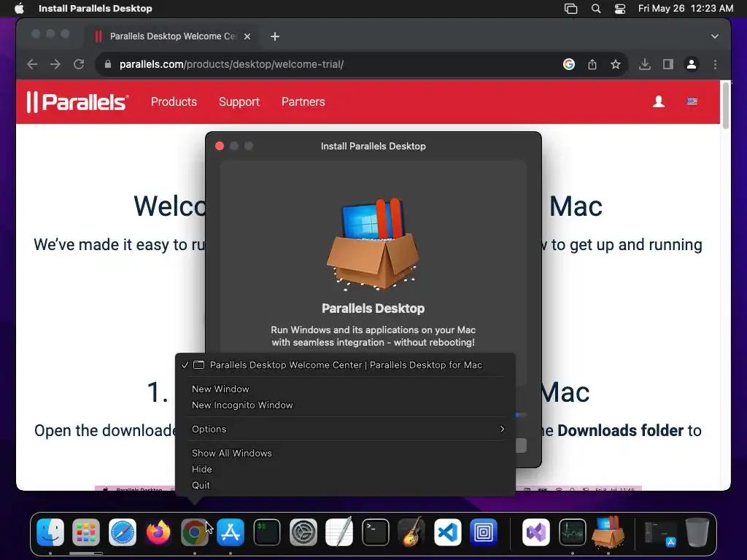Viewport: 747px width, 560px height.
Task: Click the Chrome icon in the Dock
Action: pos(194,532)
